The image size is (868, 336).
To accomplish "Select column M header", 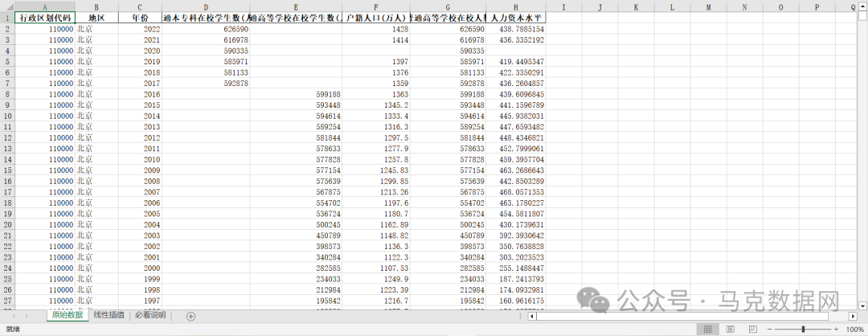I will click(x=707, y=6).
